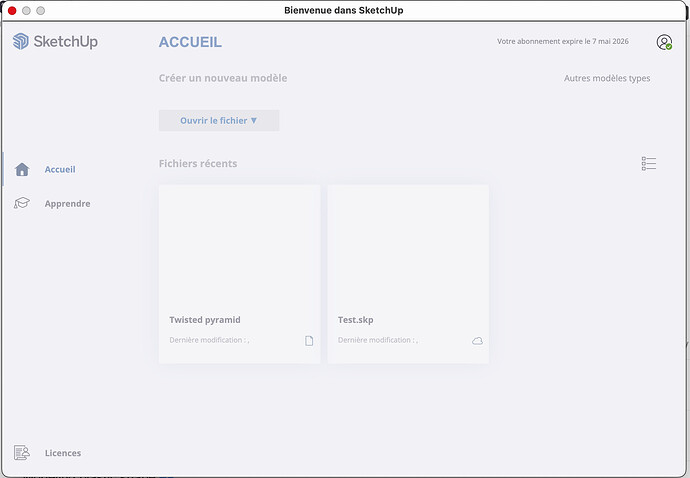The image size is (690, 478).
Task: Click Dernière modification under Twisted pyramid
Action: tap(209, 340)
